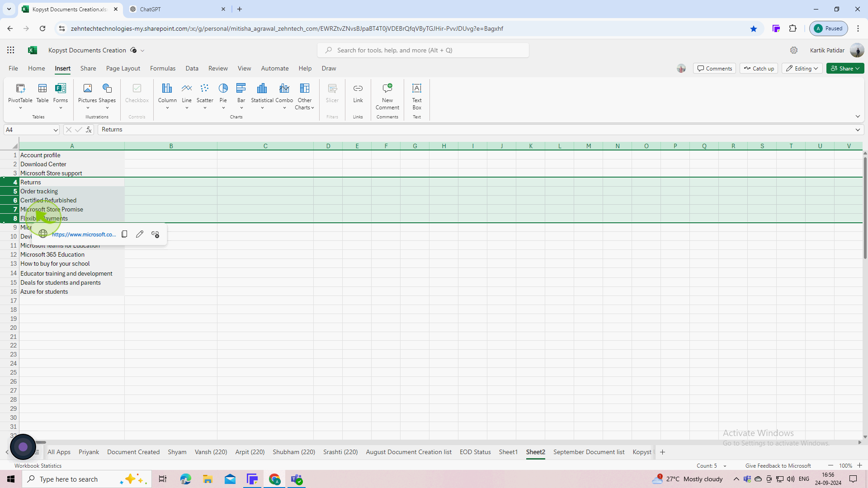Copy the hyperlink in the popup
The height and width of the screenshot is (488, 868).
pos(124,234)
